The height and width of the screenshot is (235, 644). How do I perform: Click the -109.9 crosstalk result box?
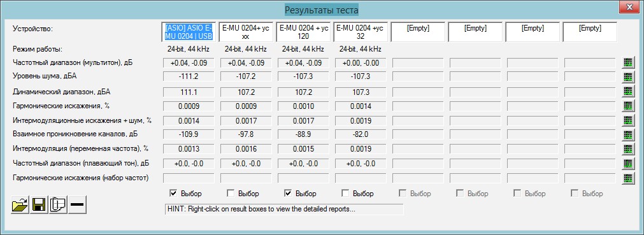tap(189, 135)
